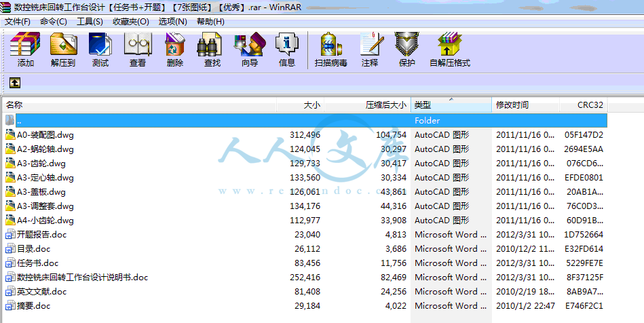Open the Wizard (向导) icon
Viewport: 644px width, 323px height.
pos(249,44)
